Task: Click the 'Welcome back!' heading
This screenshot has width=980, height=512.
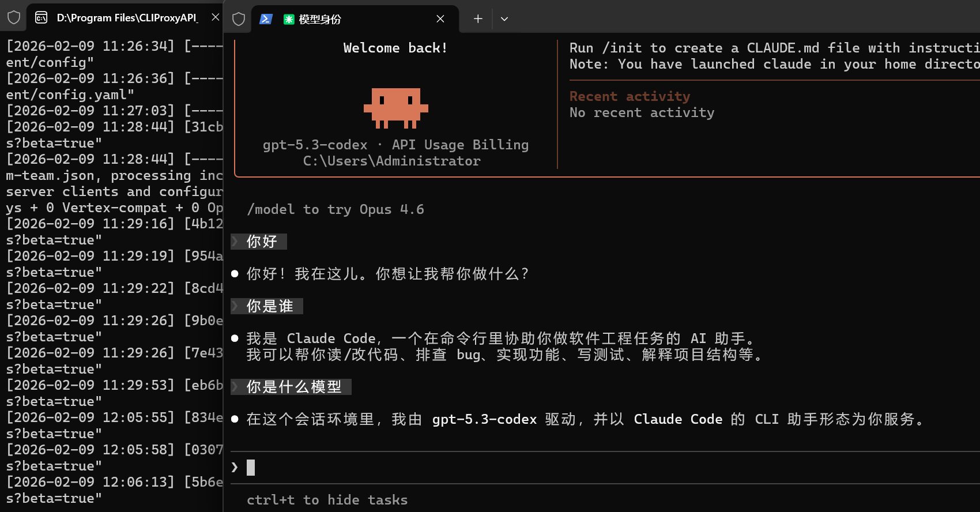Action: (x=395, y=48)
